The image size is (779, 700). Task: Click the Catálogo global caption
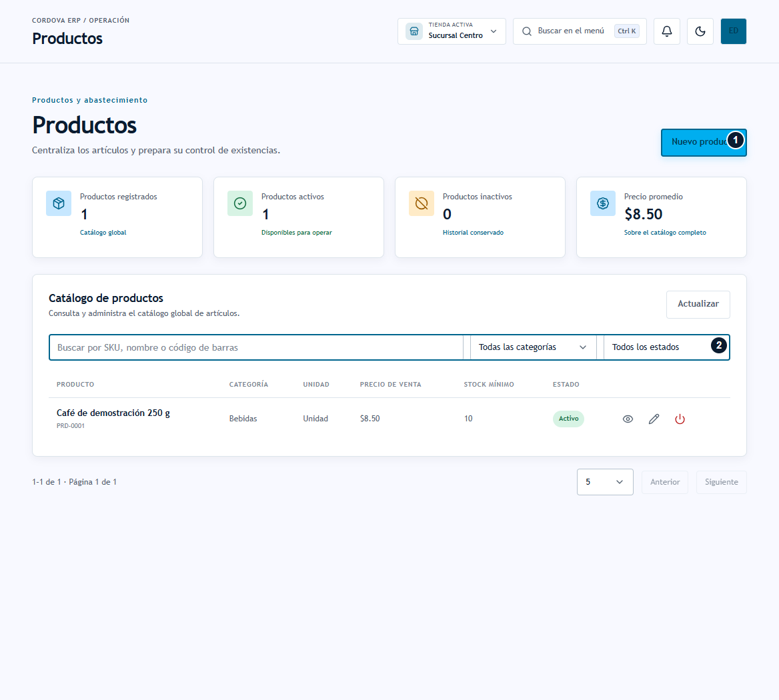[x=103, y=233]
